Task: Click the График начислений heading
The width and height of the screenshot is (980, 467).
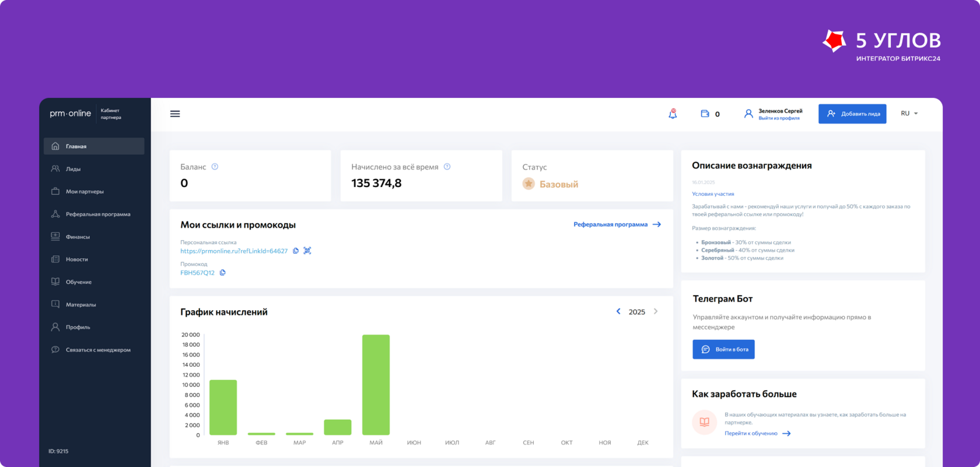Action: click(224, 312)
